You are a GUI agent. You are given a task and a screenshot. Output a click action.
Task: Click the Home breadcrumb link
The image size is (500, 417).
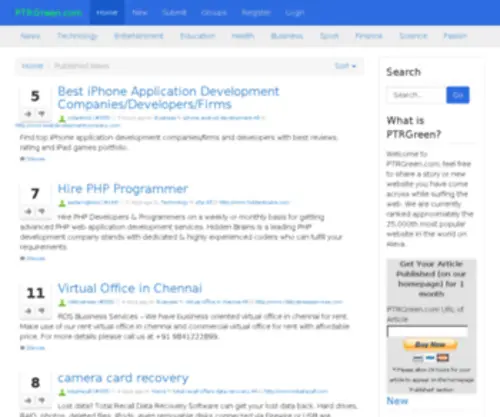(x=32, y=66)
